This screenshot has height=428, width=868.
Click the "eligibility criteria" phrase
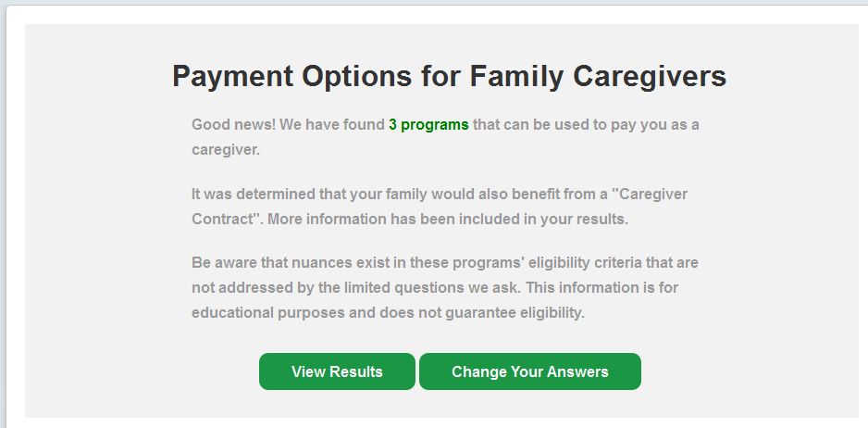(548, 263)
